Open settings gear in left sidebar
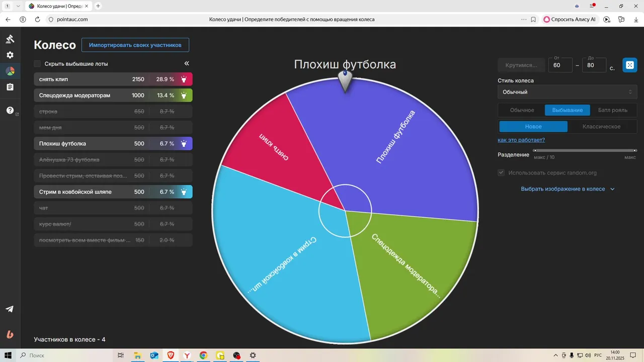The width and height of the screenshot is (644, 362). click(10, 55)
